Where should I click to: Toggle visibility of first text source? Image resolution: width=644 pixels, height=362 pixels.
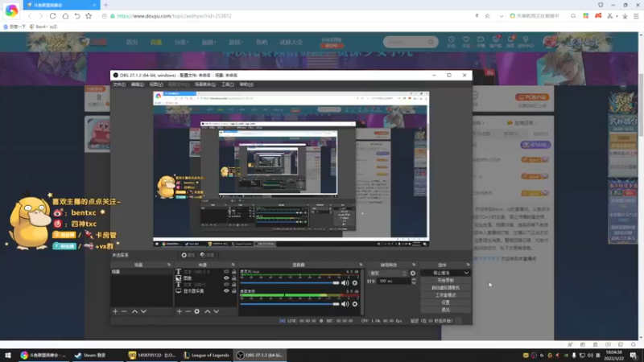[226, 272]
